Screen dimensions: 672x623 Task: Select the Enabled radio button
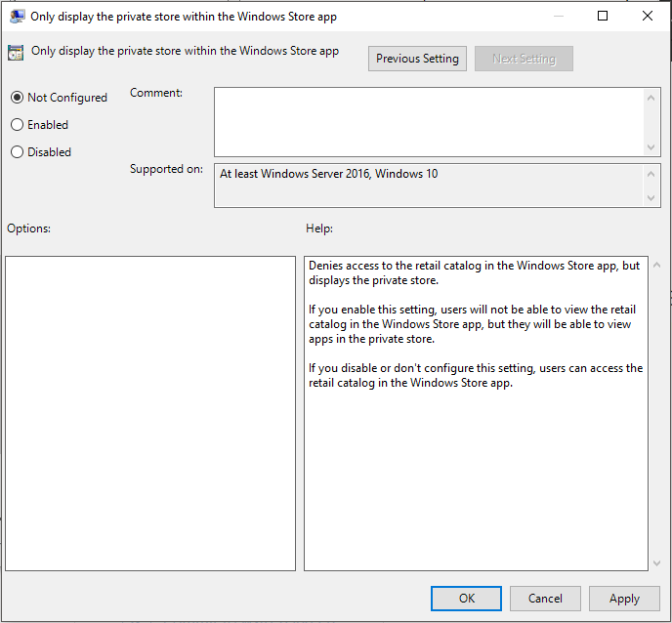[18, 125]
